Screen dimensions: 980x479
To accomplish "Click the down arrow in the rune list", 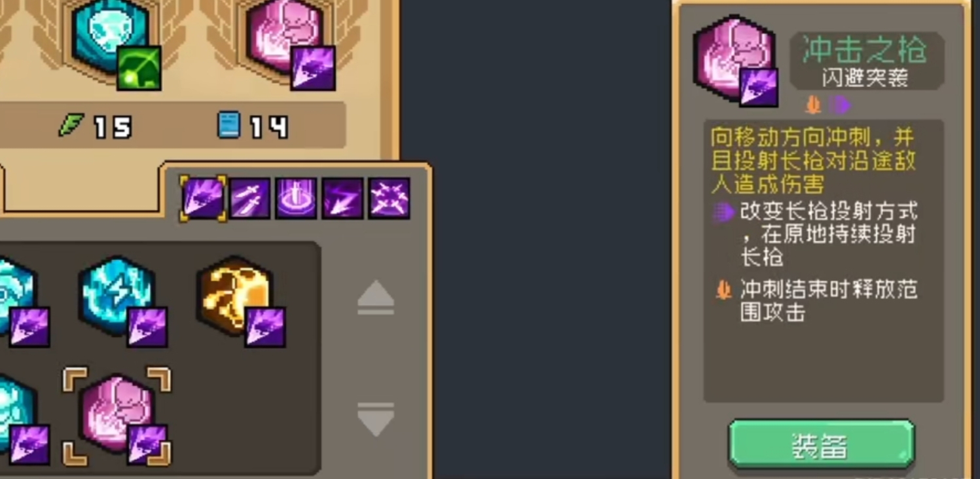I will (x=376, y=419).
